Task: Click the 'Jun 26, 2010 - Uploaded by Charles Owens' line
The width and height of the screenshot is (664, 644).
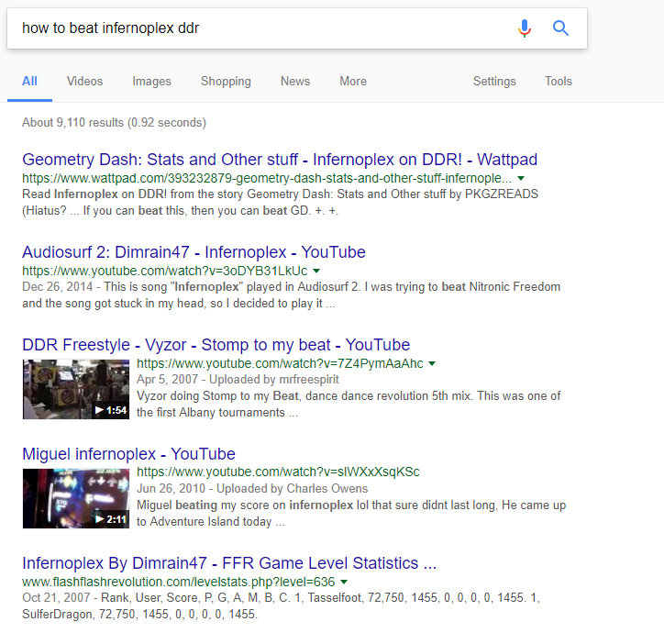Action: pyautogui.click(x=252, y=489)
